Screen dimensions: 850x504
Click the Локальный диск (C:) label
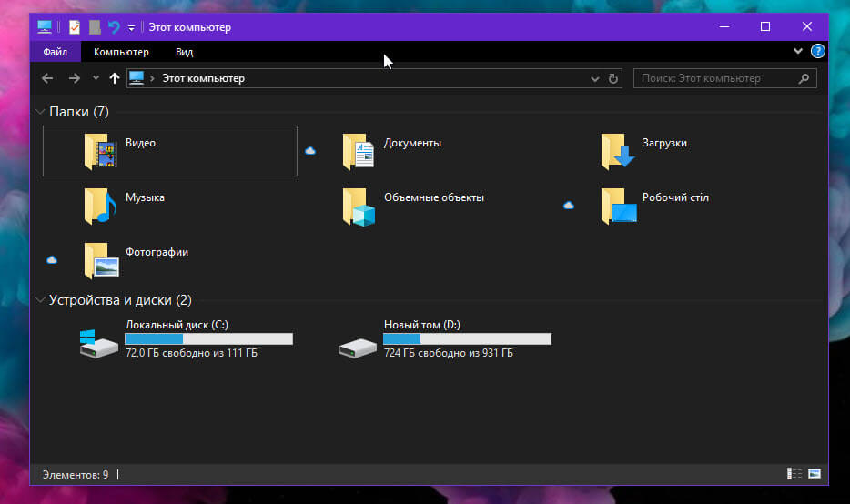pyautogui.click(x=177, y=325)
